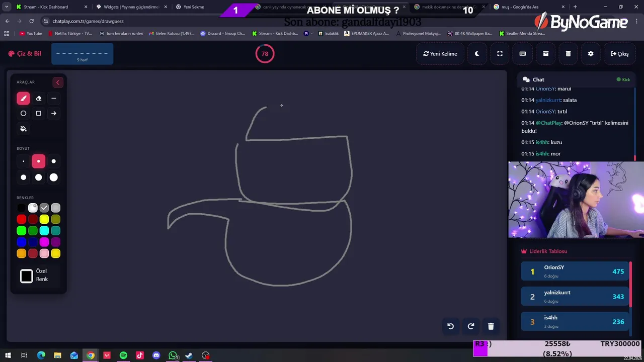644x362 pixels.
Task: Switch to the Widgets browser tab
Action: 131,7
